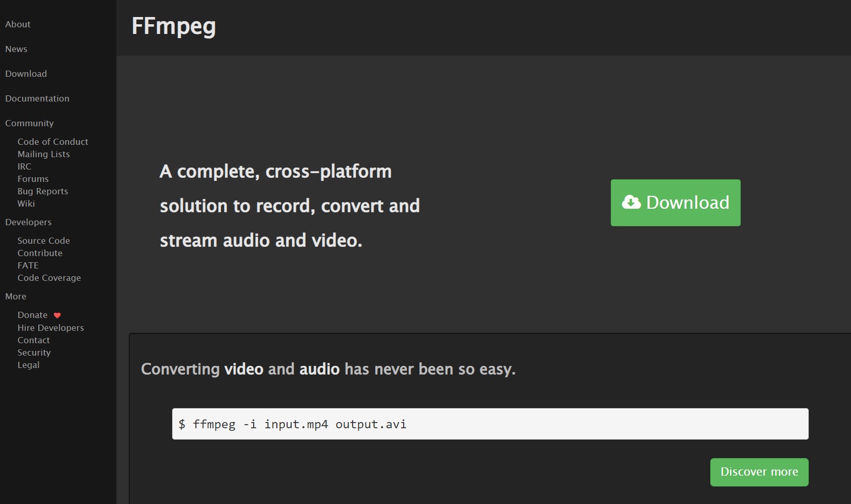Open Hire Developers link
851x504 pixels.
tap(51, 328)
